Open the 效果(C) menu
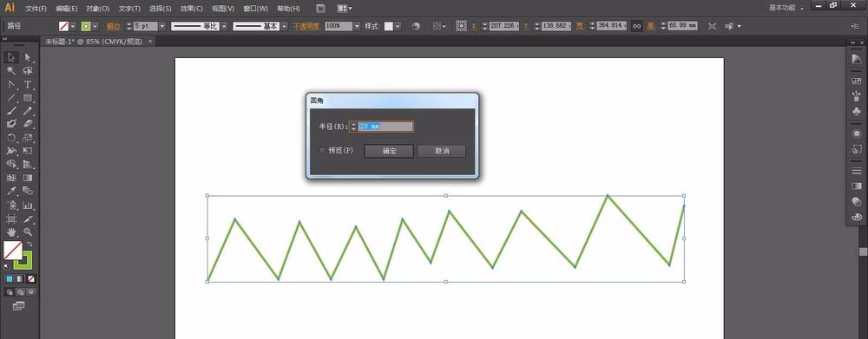 pos(192,9)
